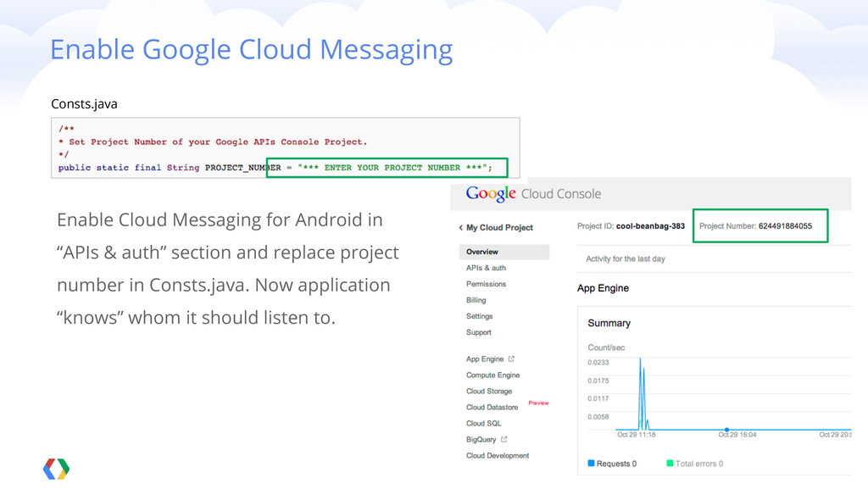868x489 pixels.
Task: Click the Project Number 624491884055 text
Action: (755, 226)
